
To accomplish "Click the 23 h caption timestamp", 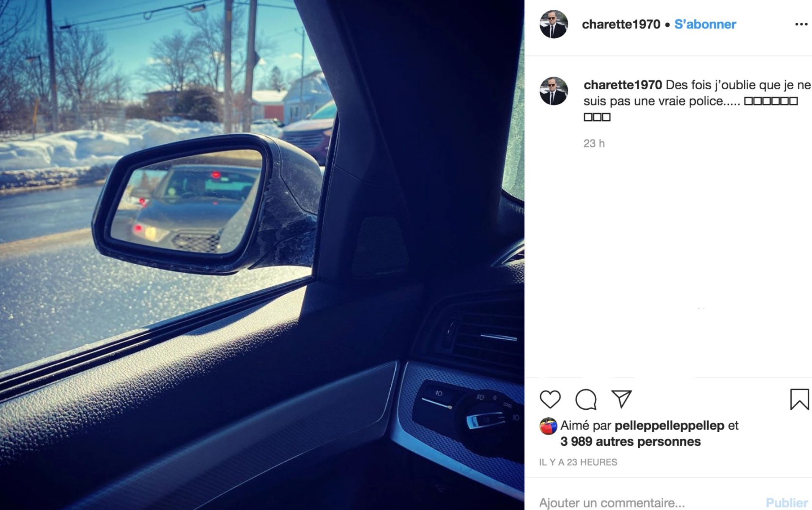I will pyautogui.click(x=594, y=143).
